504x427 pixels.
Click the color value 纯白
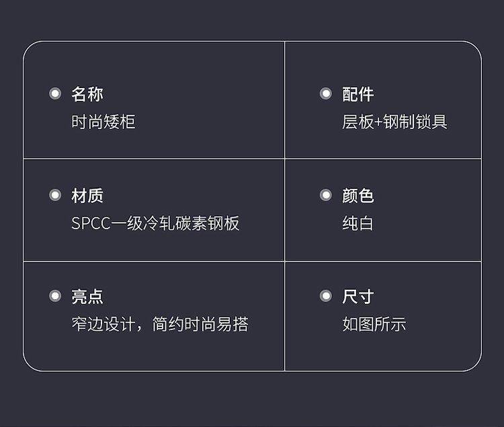pyautogui.click(x=358, y=223)
